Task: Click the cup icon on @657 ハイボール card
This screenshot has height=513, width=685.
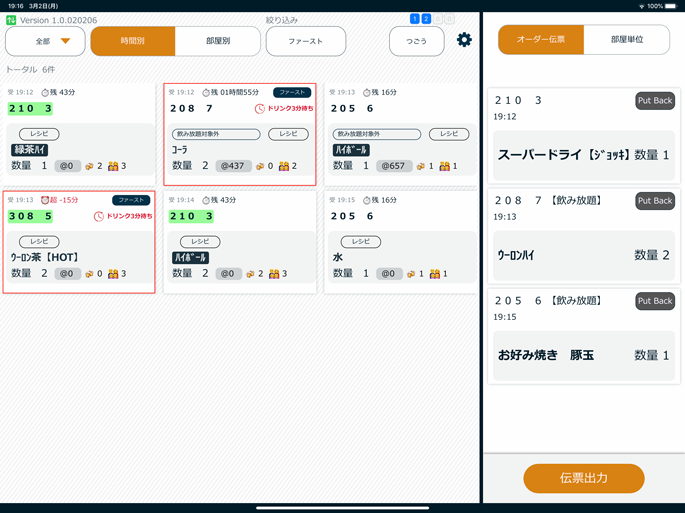Action: 421,166
